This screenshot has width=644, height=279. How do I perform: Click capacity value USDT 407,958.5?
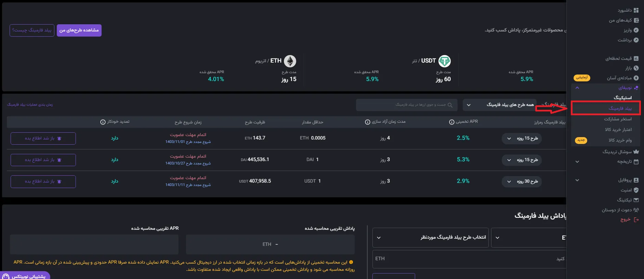[255, 181]
